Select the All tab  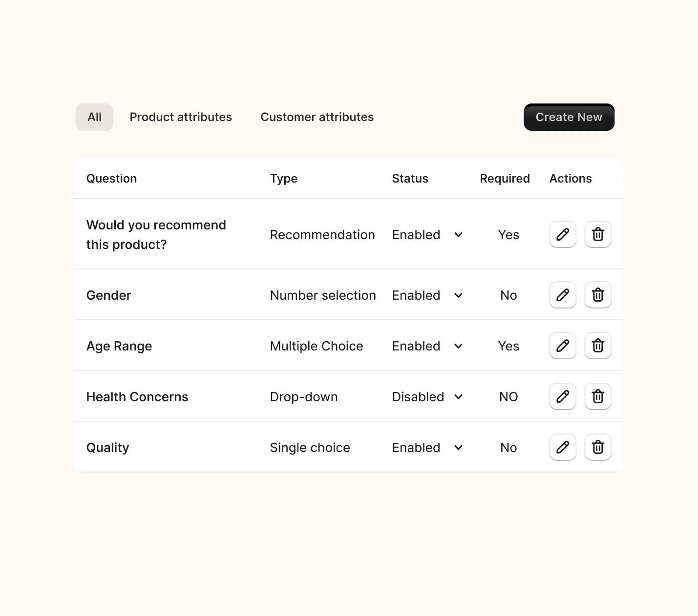[94, 117]
